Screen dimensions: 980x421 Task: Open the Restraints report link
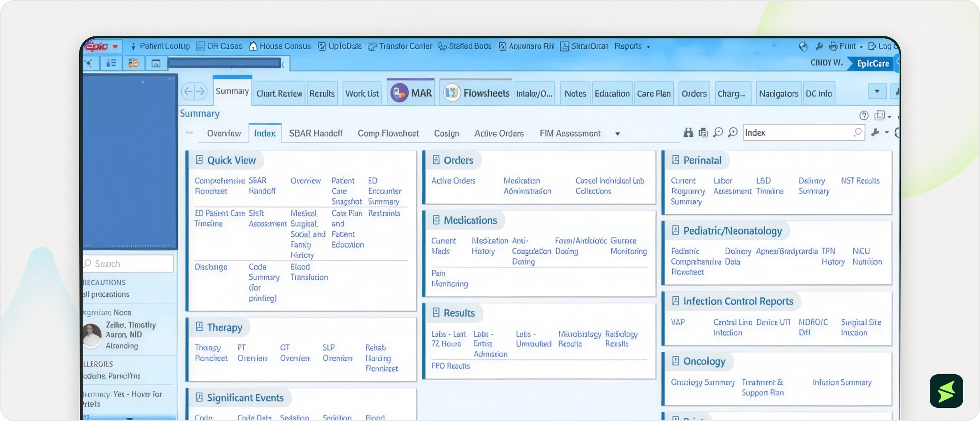(x=384, y=213)
